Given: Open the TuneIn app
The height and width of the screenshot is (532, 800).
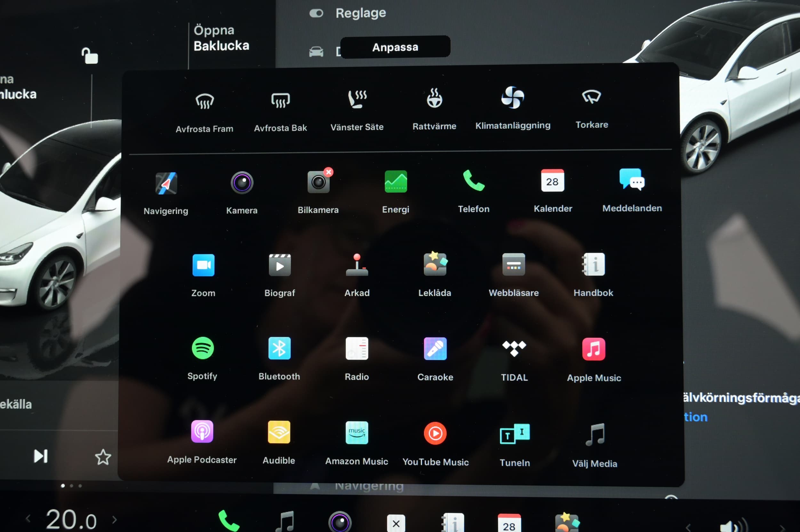Looking at the screenshot, I should coord(515,445).
